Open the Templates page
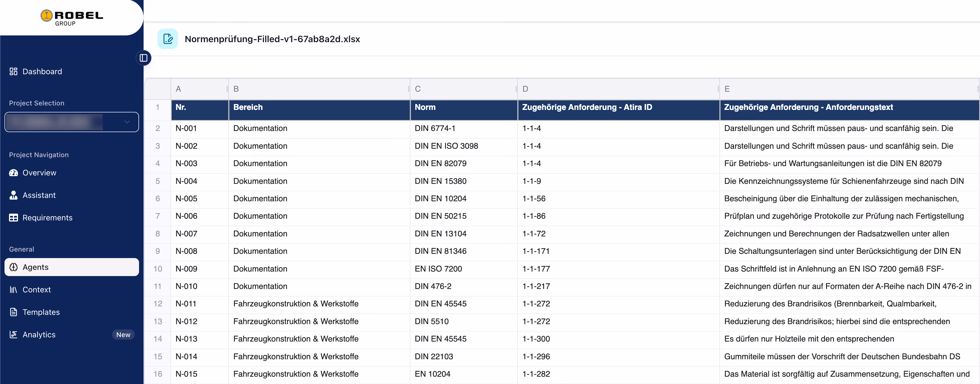 coord(71,312)
